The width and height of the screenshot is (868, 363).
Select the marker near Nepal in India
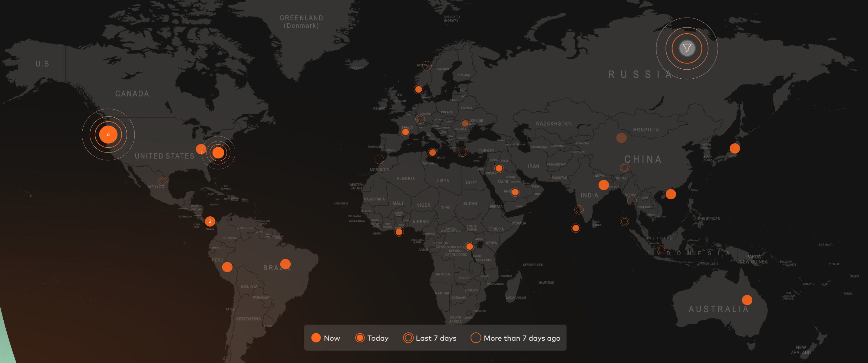[603, 185]
